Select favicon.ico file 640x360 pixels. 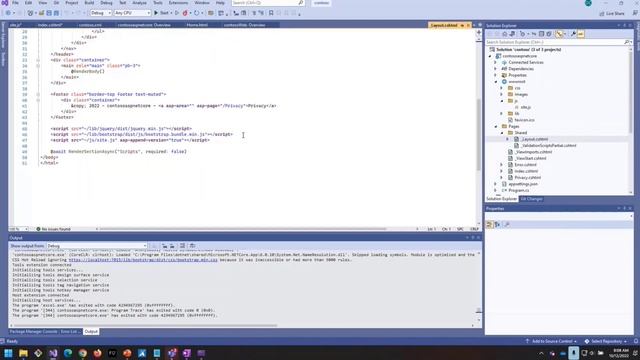(524, 120)
